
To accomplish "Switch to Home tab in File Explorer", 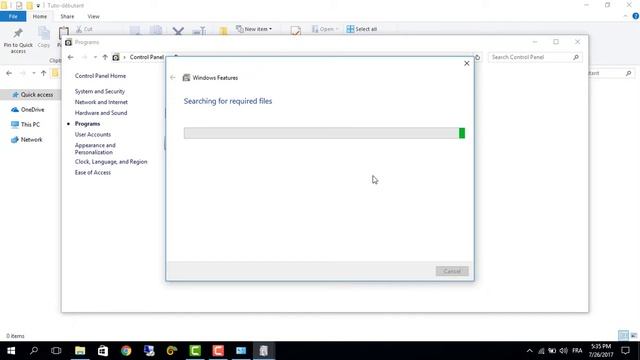I will point(40,17).
